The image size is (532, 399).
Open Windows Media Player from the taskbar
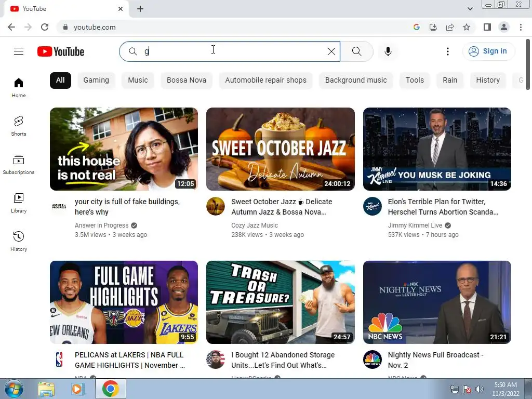(x=77, y=389)
